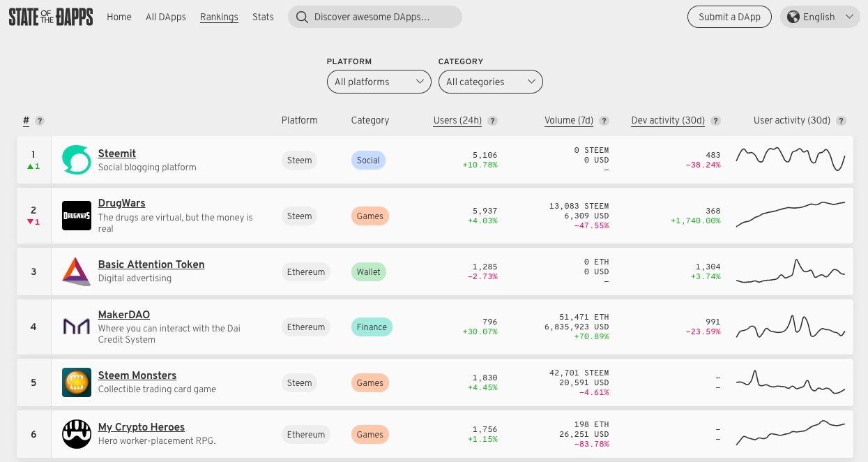868x462 pixels.
Task: Open the Steem Monsters DApp link
Action: click(x=137, y=375)
